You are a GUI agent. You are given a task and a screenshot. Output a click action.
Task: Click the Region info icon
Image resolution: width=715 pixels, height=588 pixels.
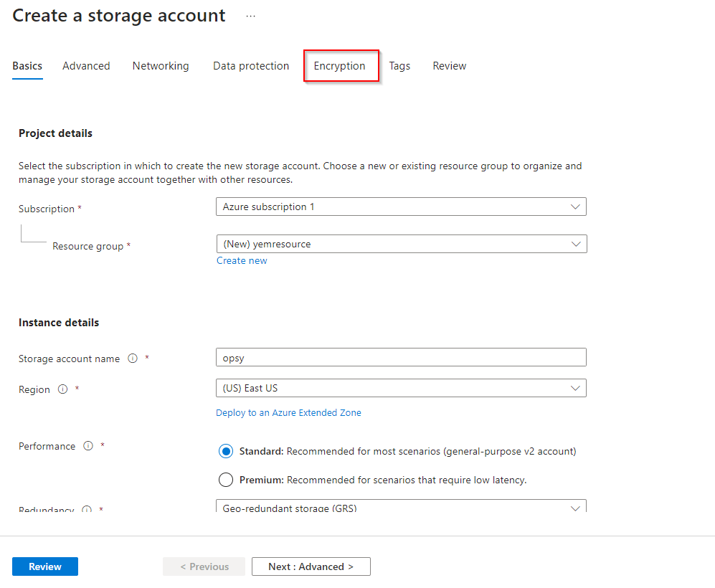pyautogui.click(x=62, y=389)
